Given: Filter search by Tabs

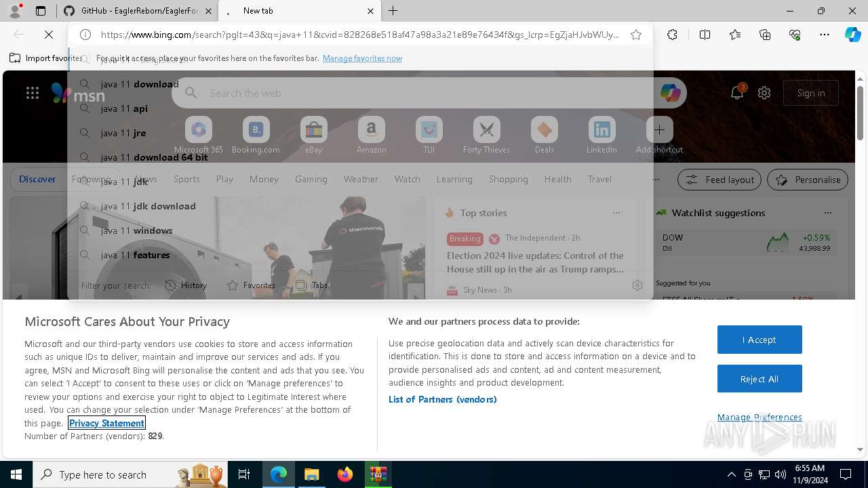Looking at the screenshot, I should point(312,285).
